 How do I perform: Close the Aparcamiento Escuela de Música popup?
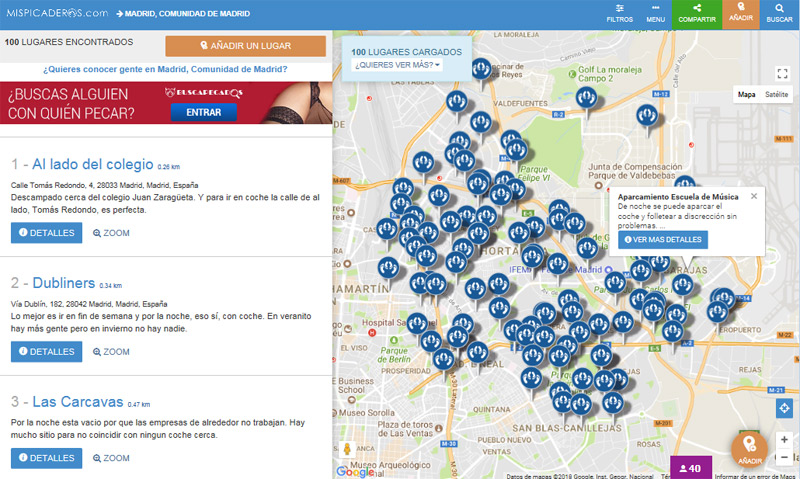point(754,196)
